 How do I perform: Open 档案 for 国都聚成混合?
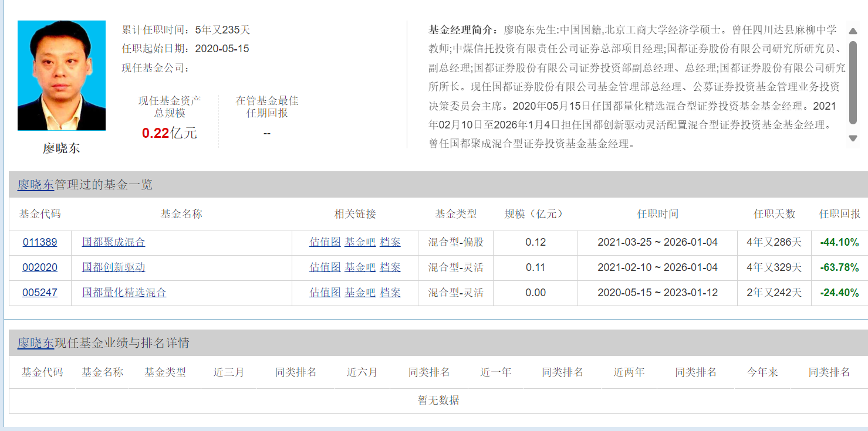coord(390,242)
